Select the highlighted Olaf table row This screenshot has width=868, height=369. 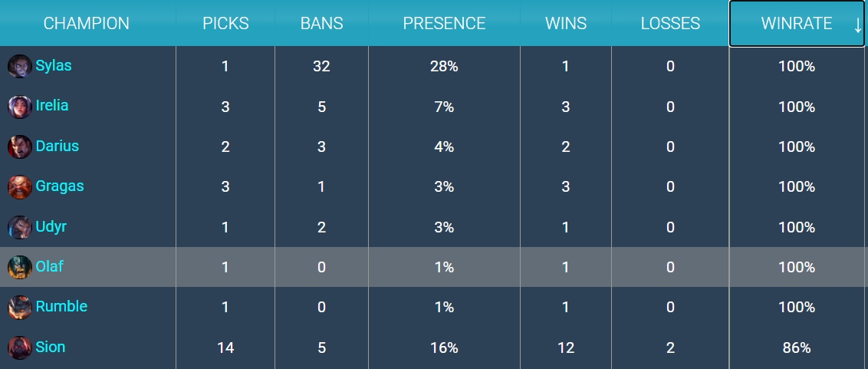pos(434,267)
